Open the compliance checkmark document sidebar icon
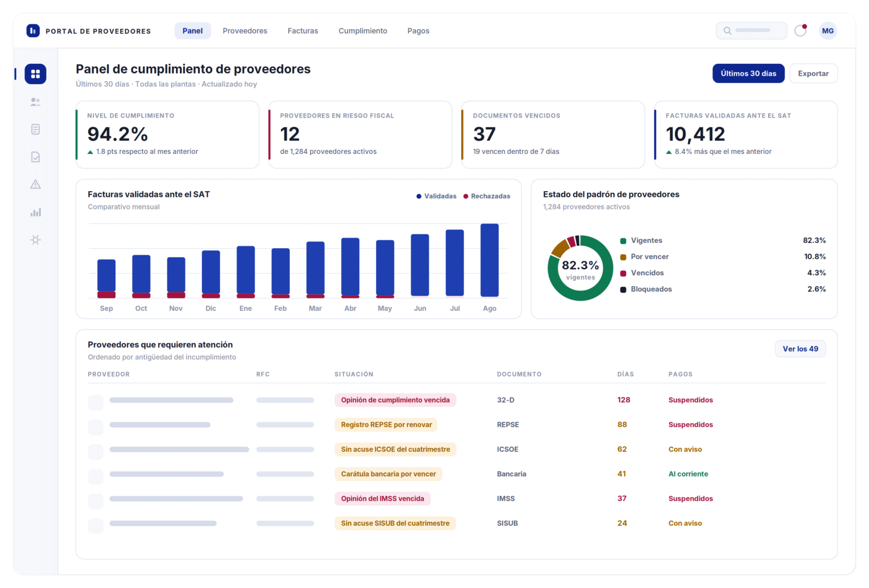The width and height of the screenshot is (869, 588). tap(35, 157)
